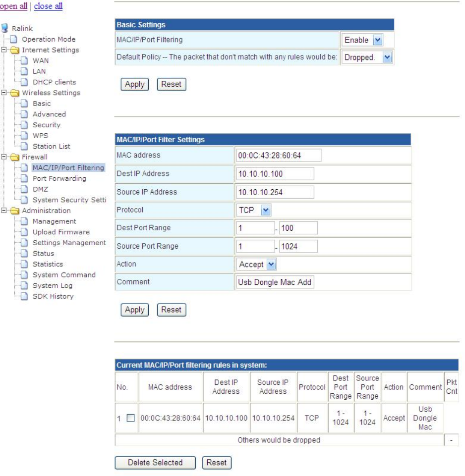Click the page icon beside Upload Firmware
This screenshot has height=476, width=465.
(24, 232)
